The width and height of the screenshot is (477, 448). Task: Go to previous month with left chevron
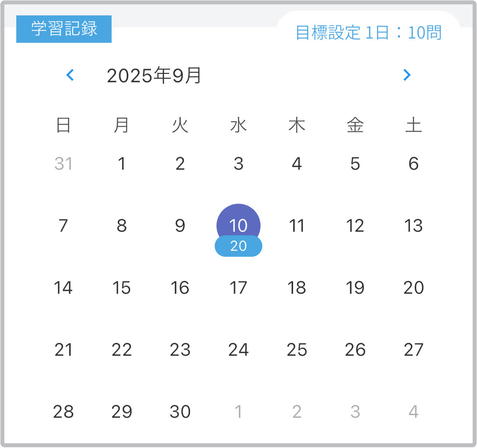coord(70,75)
